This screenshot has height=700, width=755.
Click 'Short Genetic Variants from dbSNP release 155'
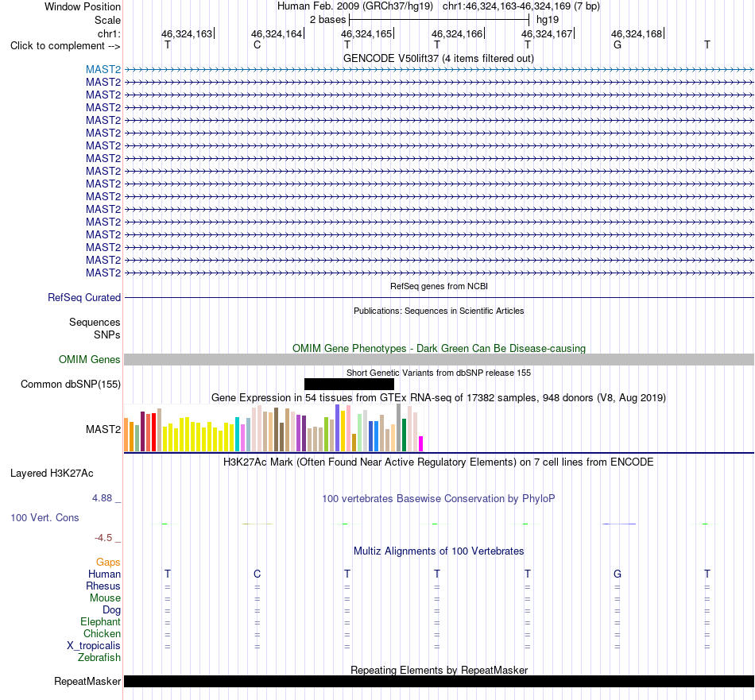point(439,373)
